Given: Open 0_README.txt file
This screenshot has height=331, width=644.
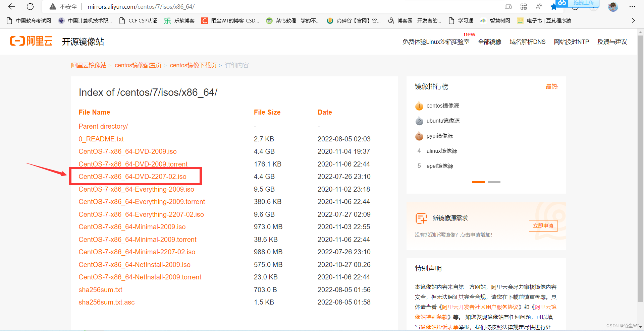Looking at the screenshot, I should pos(101,139).
